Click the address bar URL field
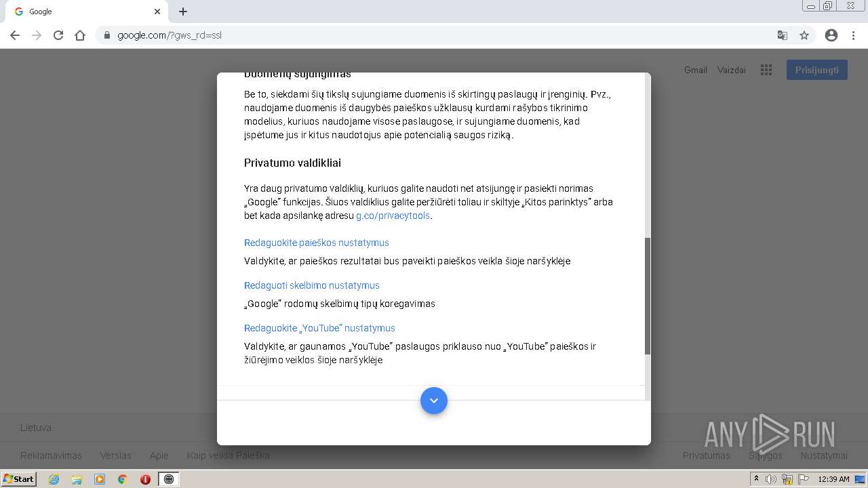 click(434, 35)
